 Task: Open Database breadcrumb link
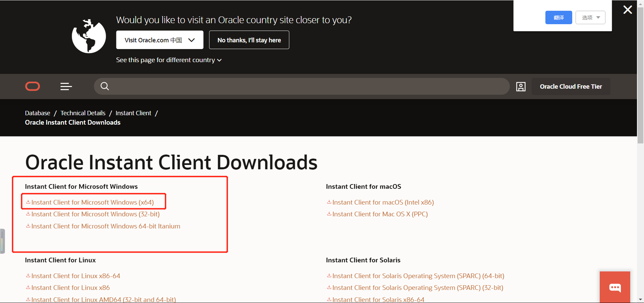[38, 113]
